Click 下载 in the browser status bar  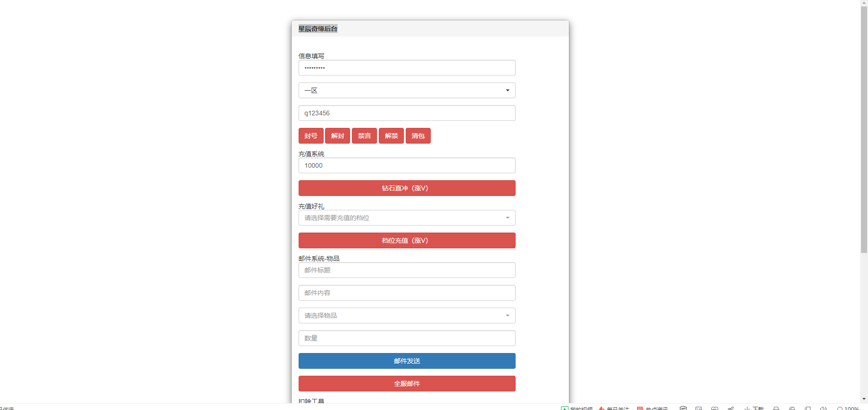coord(754,408)
